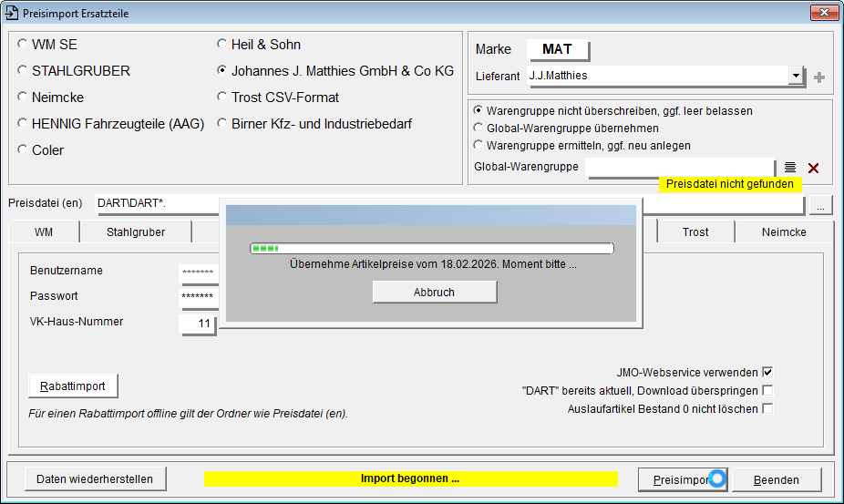The height and width of the screenshot is (504, 844).
Task: Click the VK-Haus-Nummer field showing 11
Action: (198, 324)
